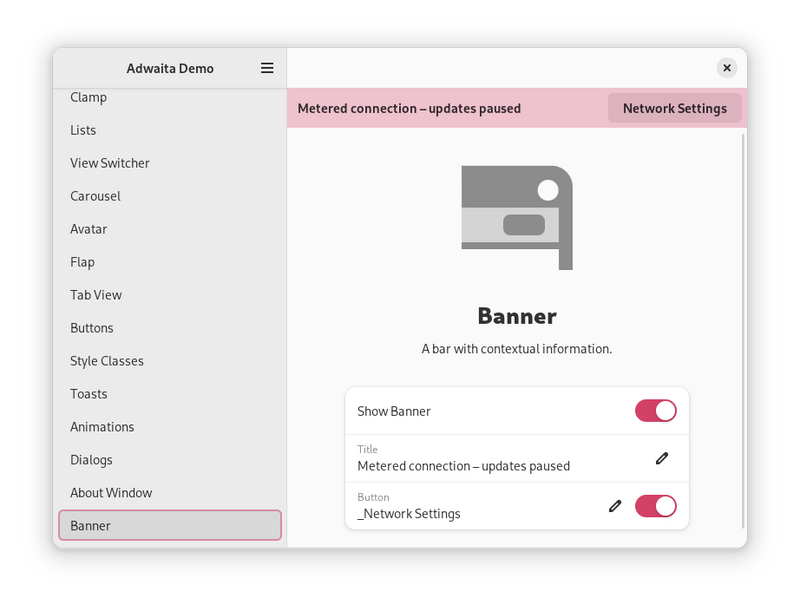Screen dimensions: 800x606
Task: Select Flap in the sidebar
Action: click(170, 262)
